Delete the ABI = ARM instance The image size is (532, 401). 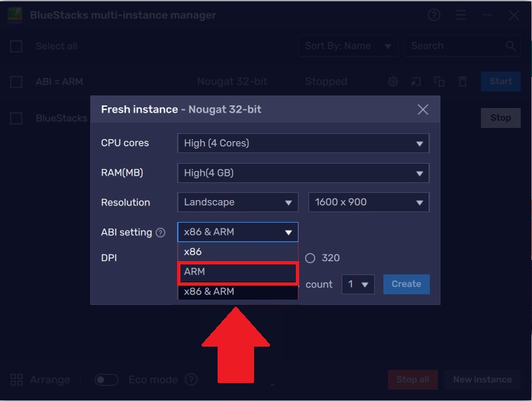click(462, 82)
